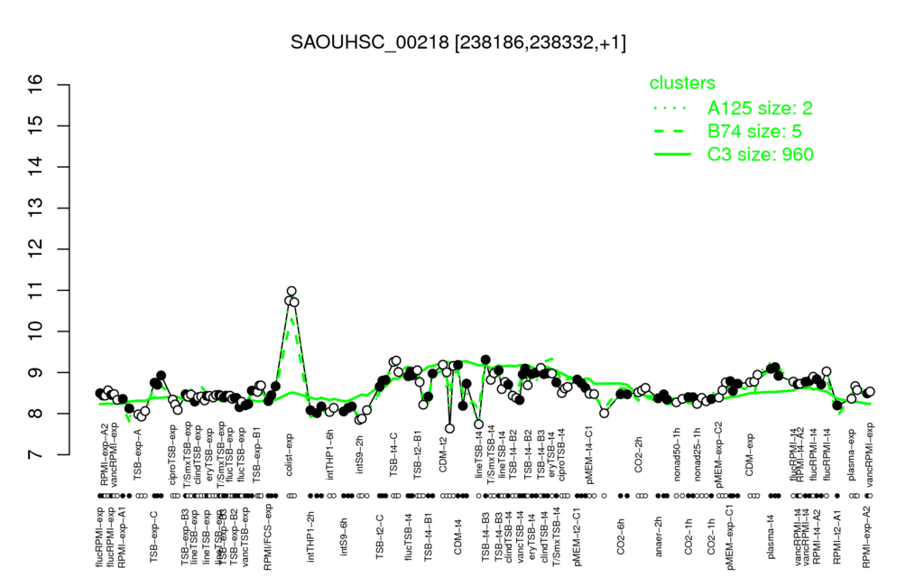Click the 'ciproTSB-exp' x-axis label
The image size is (924, 578).
pyautogui.click(x=172, y=455)
